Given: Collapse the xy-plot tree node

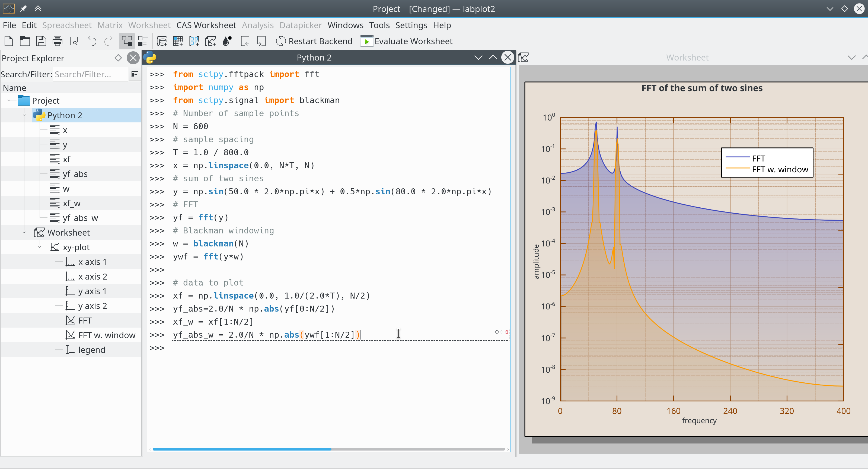Looking at the screenshot, I should [x=40, y=247].
